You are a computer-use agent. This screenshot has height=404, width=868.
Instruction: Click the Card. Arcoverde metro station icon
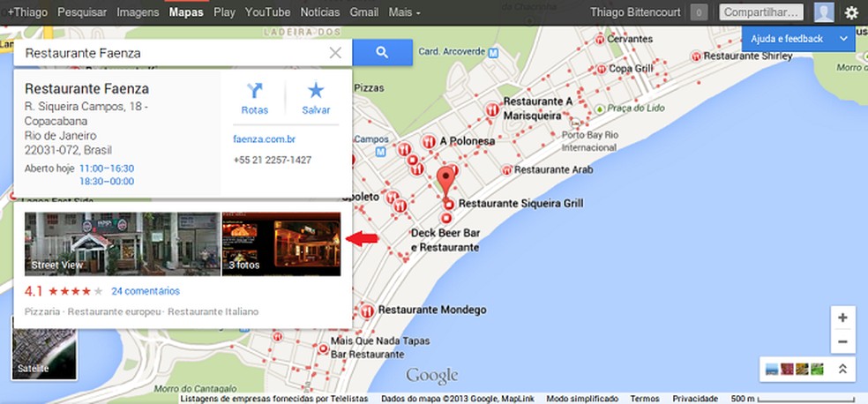tap(494, 53)
